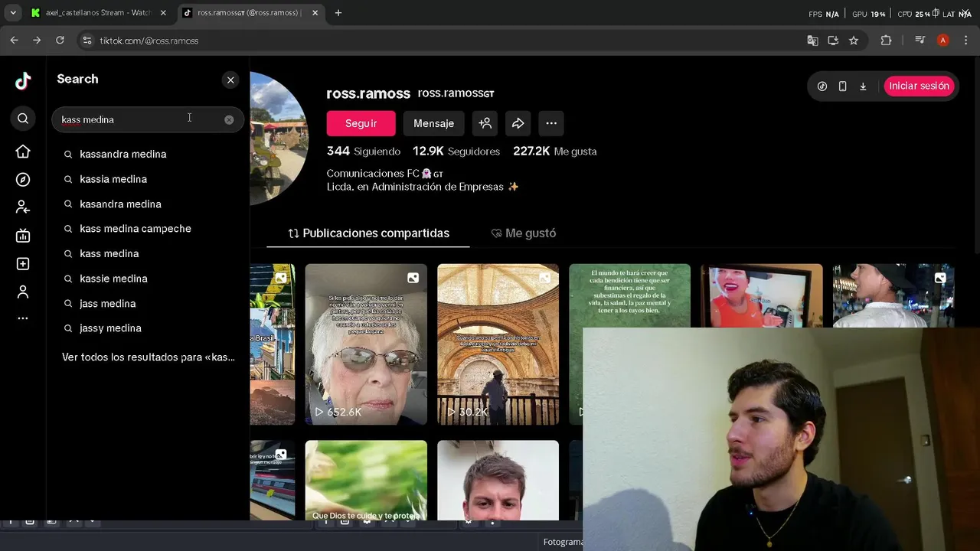Open the profile three-dots menu
The height and width of the screenshot is (551, 980).
click(x=551, y=123)
